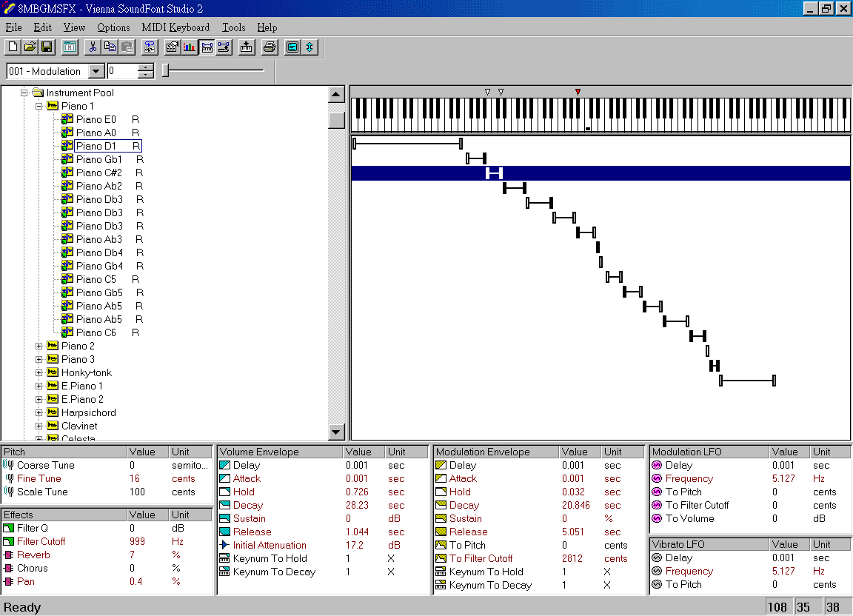Click the Save floppy disk icon

pos(47,47)
